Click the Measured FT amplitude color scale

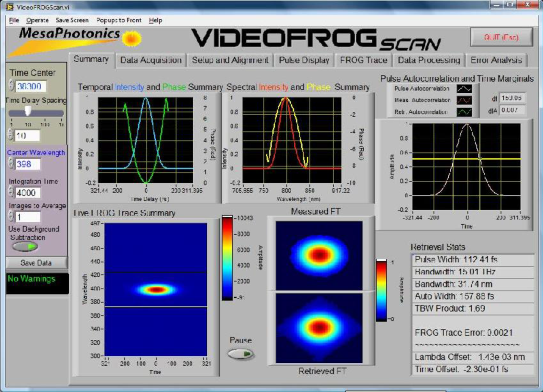coord(381,290)
